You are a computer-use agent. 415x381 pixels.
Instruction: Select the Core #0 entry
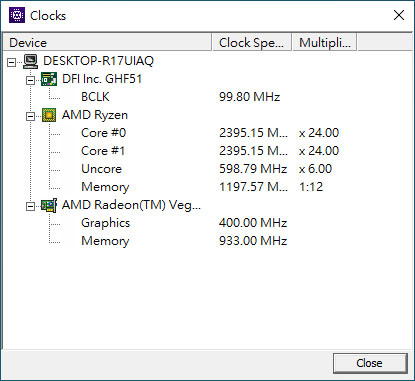(103, 133)
